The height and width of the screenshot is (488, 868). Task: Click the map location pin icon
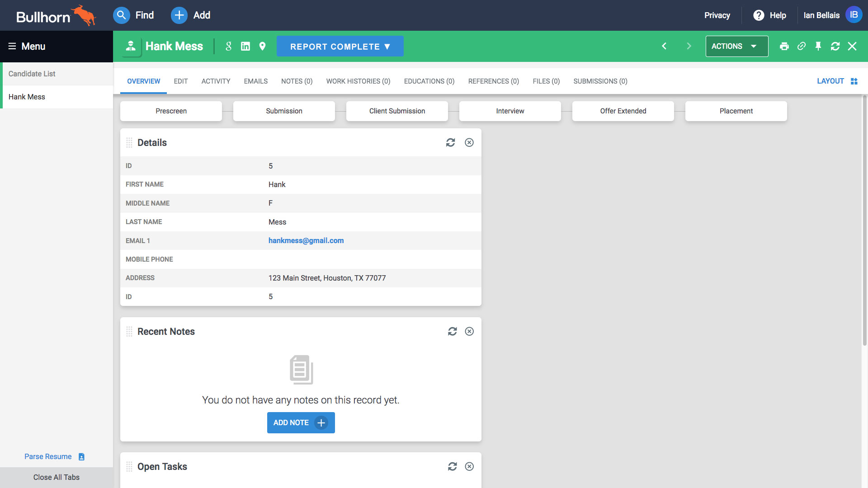pos(262,46)
